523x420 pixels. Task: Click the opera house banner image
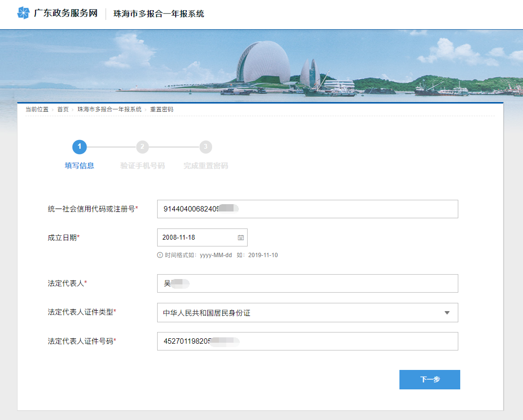point(263,63)
